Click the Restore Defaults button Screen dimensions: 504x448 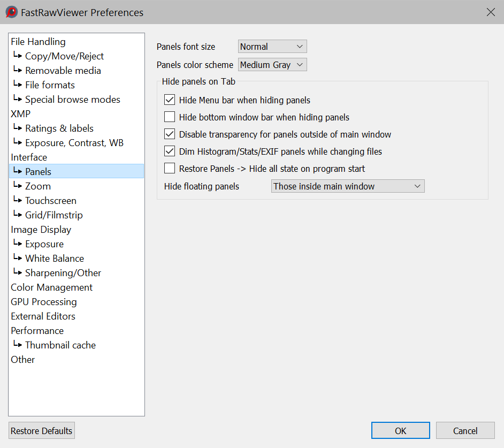[41, 431]
